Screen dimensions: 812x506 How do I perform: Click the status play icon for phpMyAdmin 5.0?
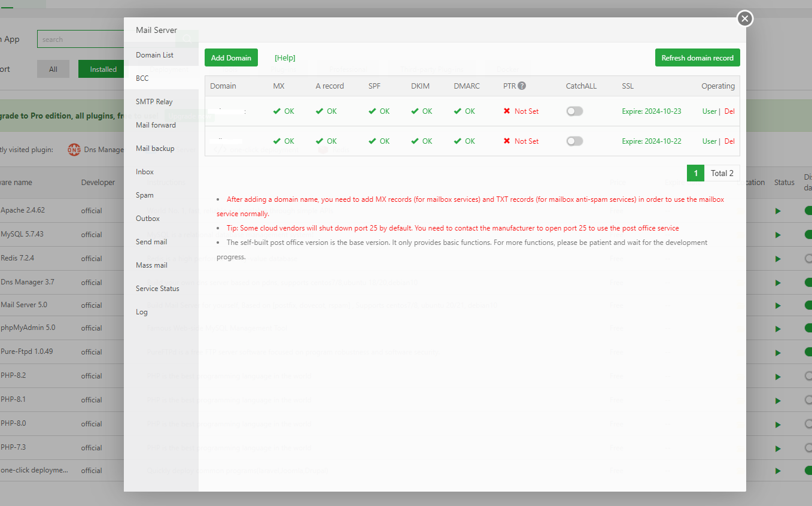[x=778, y=328]
